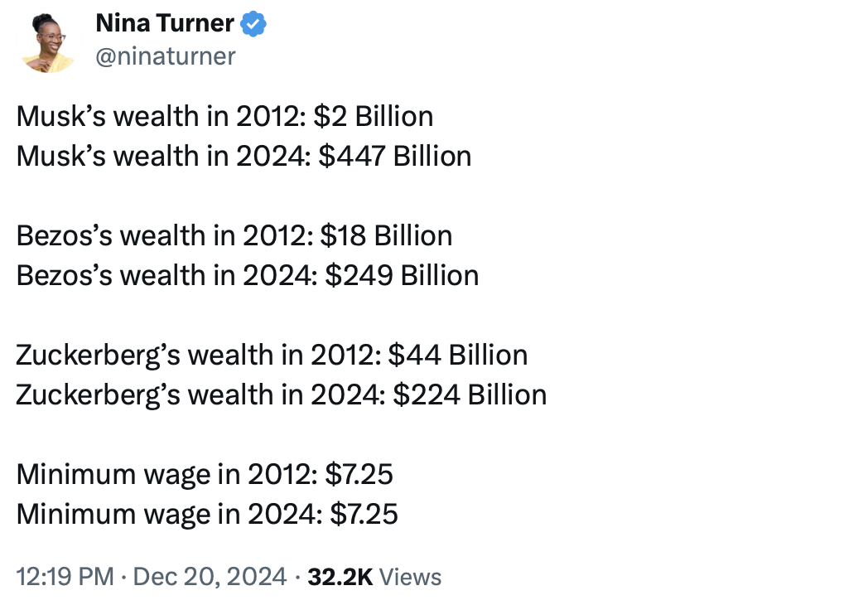Click the 32.2K view count
Image resolution: width=868 pixels, height=605 pixels.
pyautogui.click(x=340, y=577)
